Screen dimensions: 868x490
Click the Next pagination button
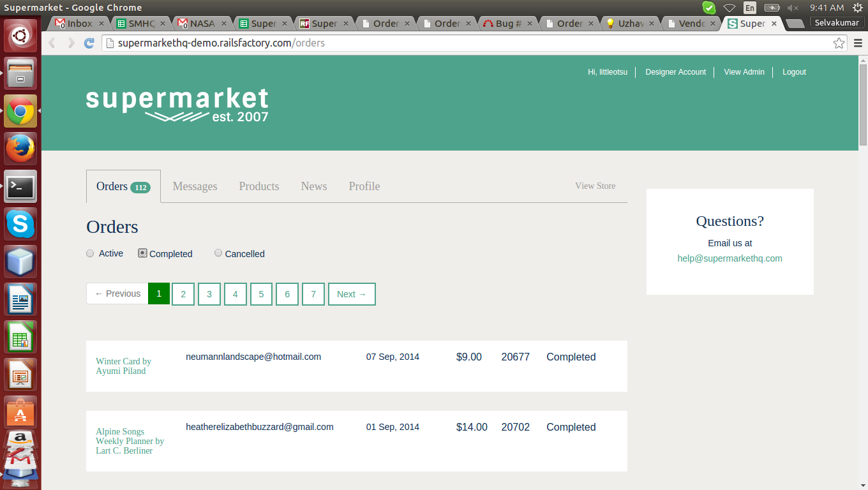(351, 294)
